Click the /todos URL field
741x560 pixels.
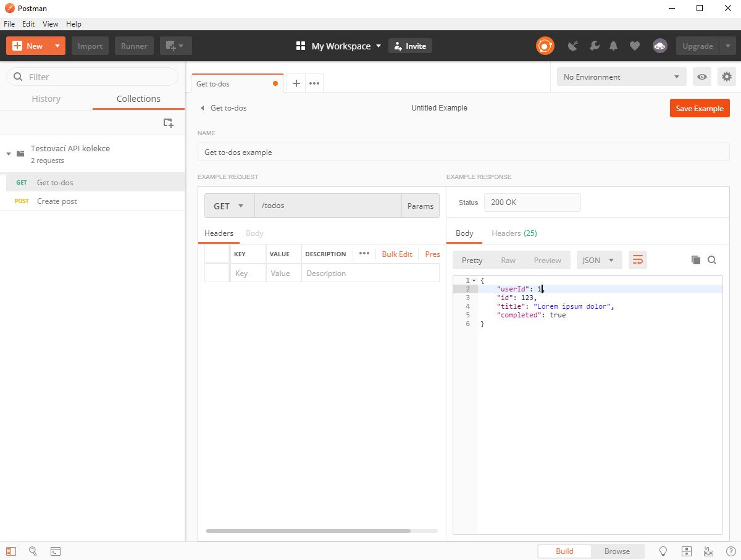[x=328, y=206]
